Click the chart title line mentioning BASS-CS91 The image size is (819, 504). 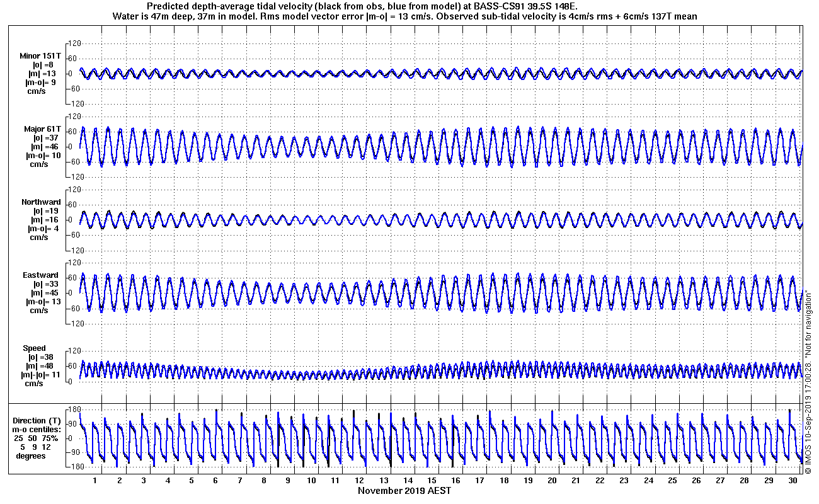click(x=362, y=6)
